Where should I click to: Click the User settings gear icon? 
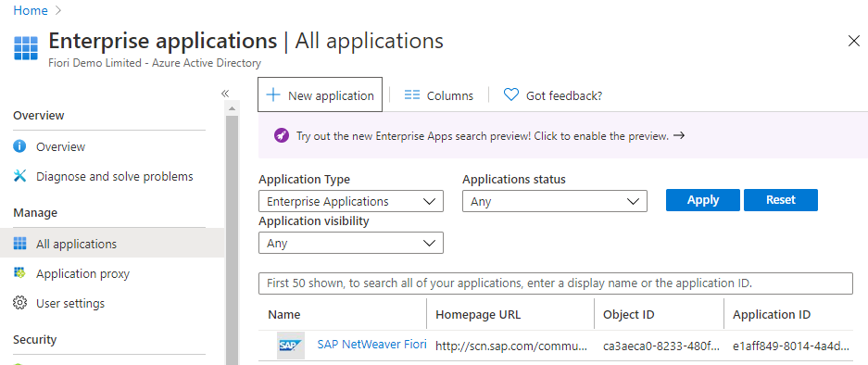20,304
